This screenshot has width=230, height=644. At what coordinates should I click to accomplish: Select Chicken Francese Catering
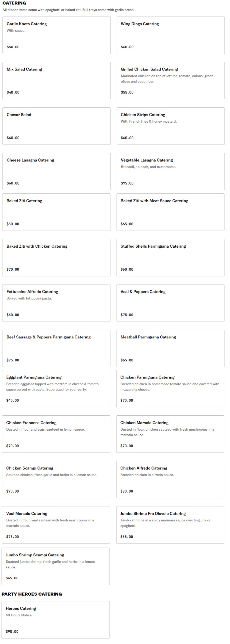(56, 434)
